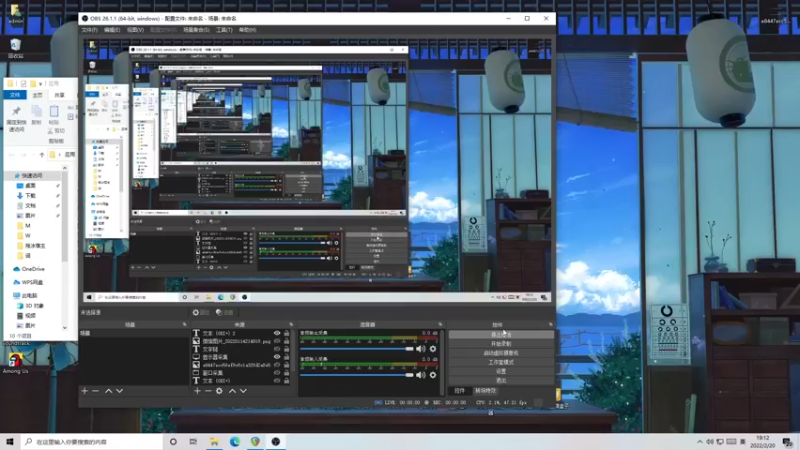800x450 pixels.
Task: Click the stop streaming button in Controls
Action: click(501, 335)
